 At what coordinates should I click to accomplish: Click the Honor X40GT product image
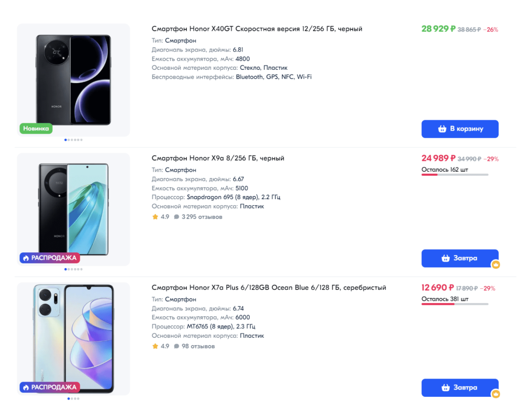[x=73, y=79]
